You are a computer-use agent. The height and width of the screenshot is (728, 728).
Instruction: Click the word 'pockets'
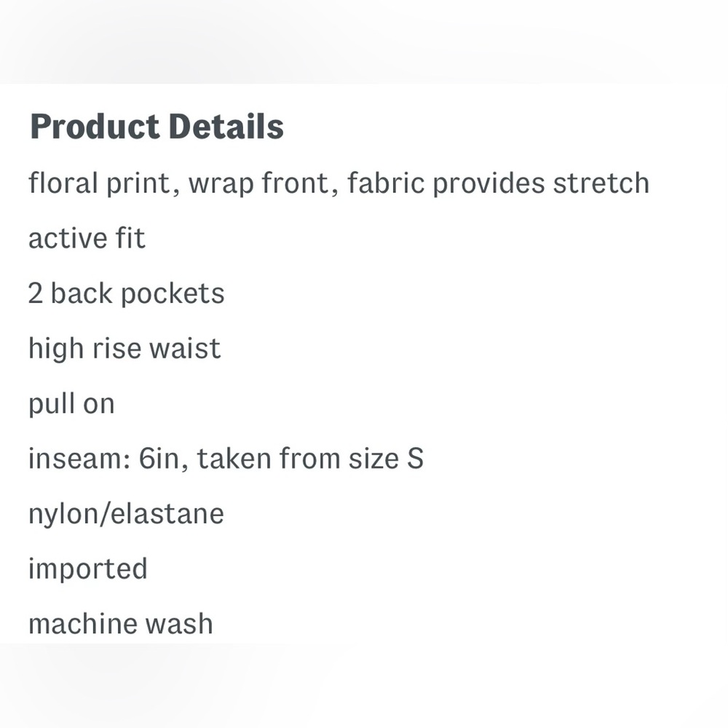click(173, 295)
